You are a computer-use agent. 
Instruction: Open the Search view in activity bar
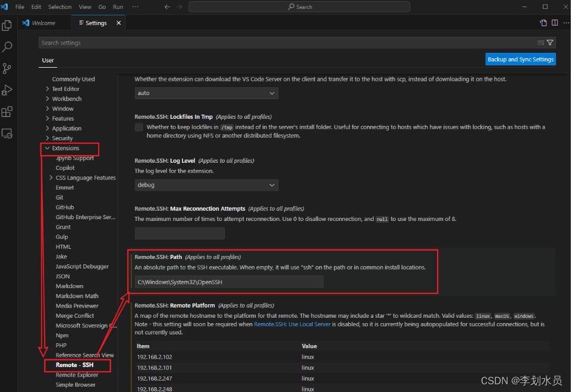(x=7, y=47)
